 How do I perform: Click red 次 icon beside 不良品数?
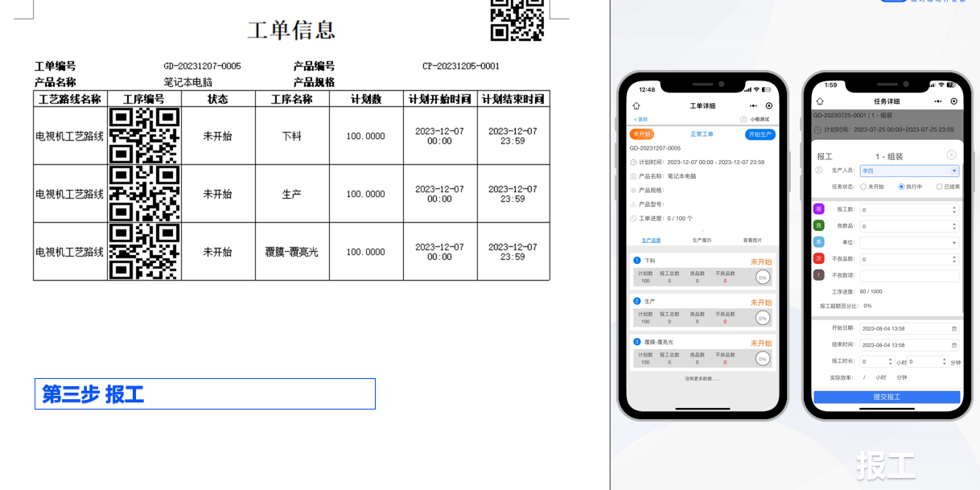coord(819,258)
